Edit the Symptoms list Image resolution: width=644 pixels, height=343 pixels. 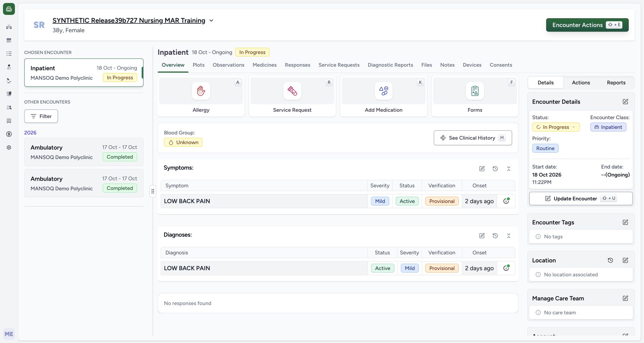[482, 169]
